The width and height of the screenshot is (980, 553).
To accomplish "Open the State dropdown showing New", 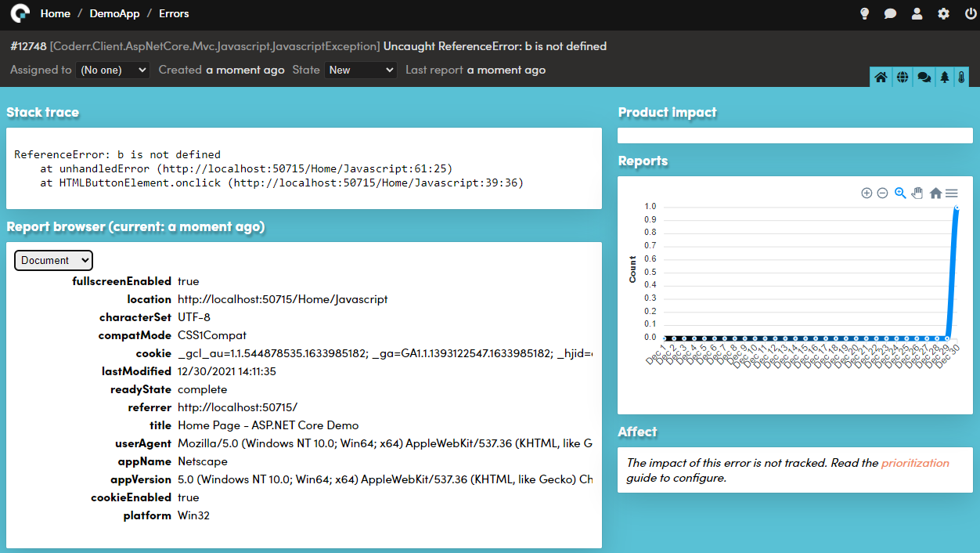I will pos(361,70).
